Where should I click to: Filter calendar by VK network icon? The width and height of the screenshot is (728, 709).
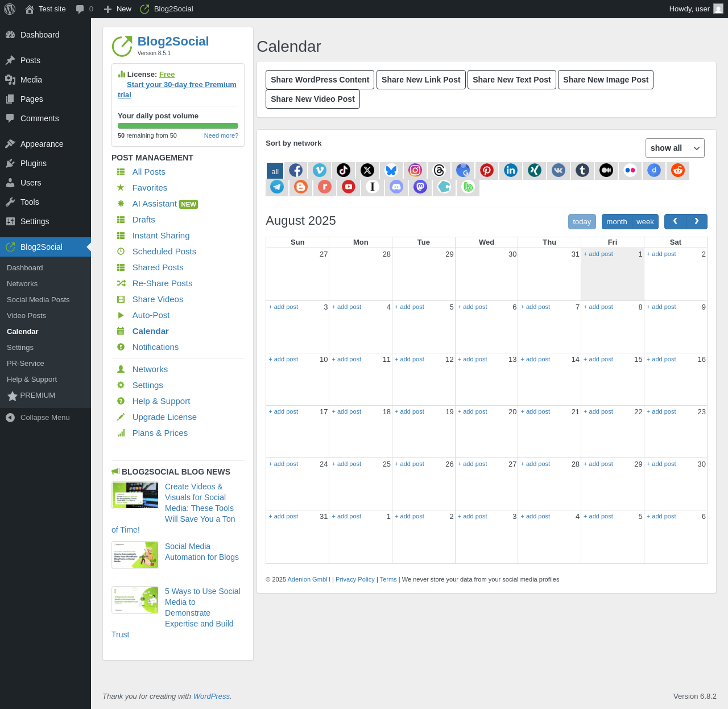(x=559, y=170)
